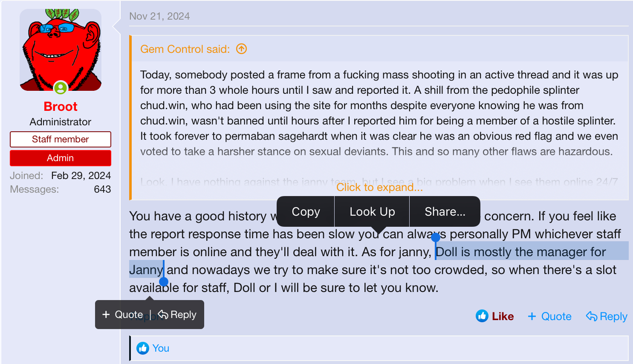The height and width of the screenshot is (364, 633).
Task: Click the blue thumbs-up Like icon
Action: 482,316
